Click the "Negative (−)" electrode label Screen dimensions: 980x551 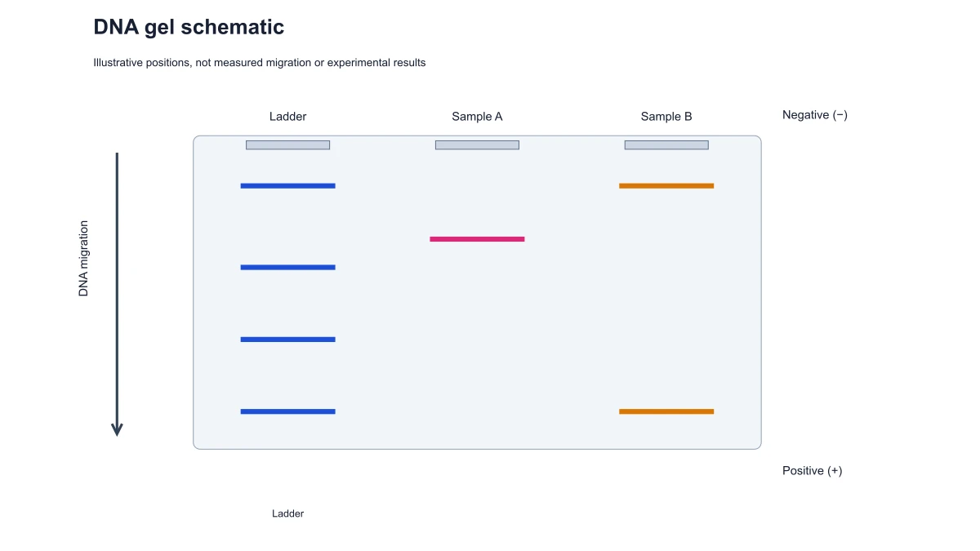point(815,115)
